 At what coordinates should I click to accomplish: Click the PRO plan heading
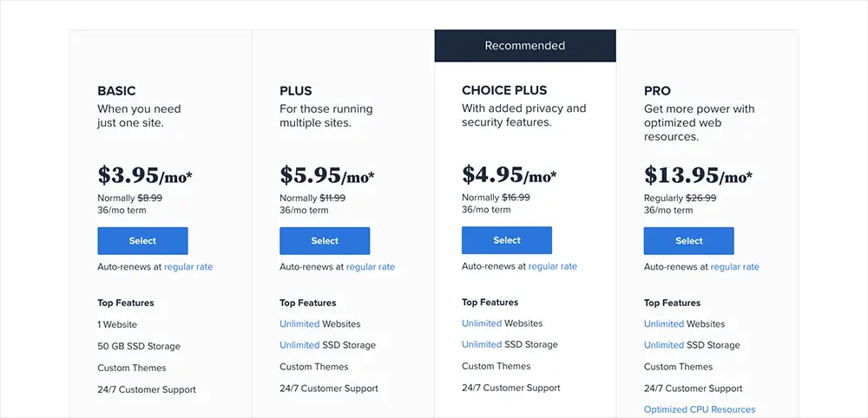pos(657,91)
